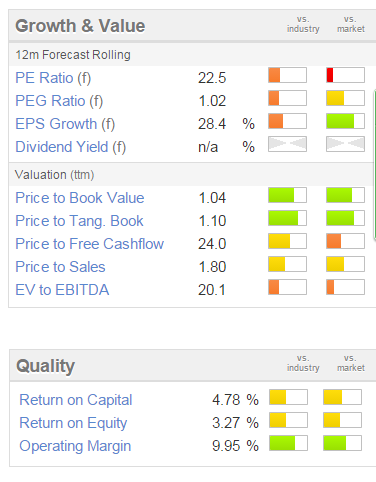The height and width of the screenshot is (482, 376).
Task: Open the PE Ratio (f) link
Action: click(x=53, y=78)
